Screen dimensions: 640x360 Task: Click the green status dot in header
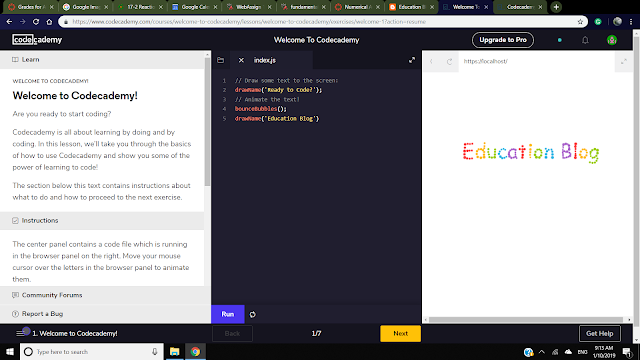coord(560,40)
